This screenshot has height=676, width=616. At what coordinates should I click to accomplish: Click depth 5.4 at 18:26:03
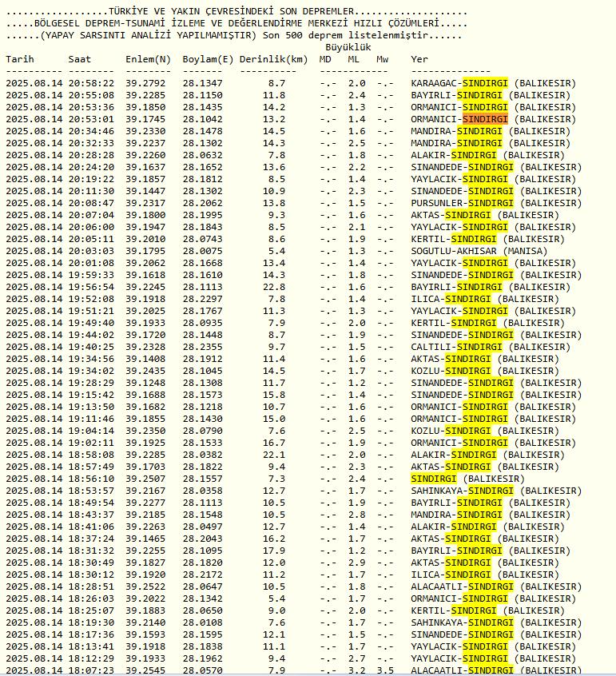(x=276, y=598)
